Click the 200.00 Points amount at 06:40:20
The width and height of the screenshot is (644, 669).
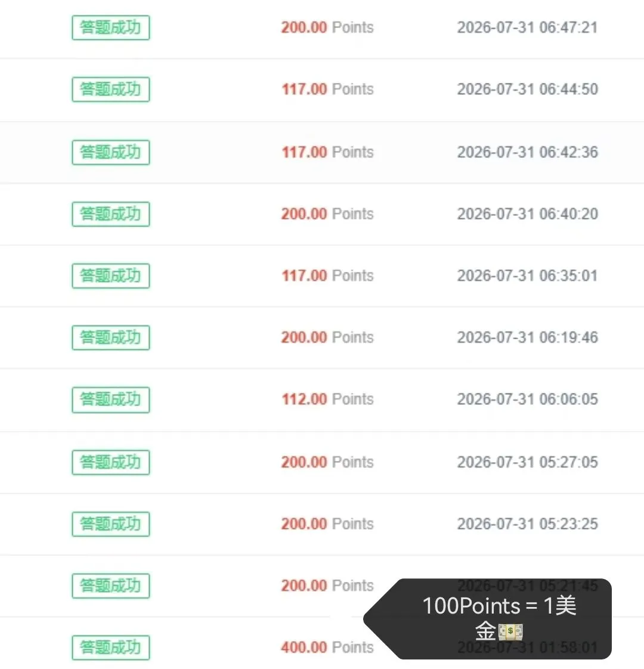[x=327, y=213]
